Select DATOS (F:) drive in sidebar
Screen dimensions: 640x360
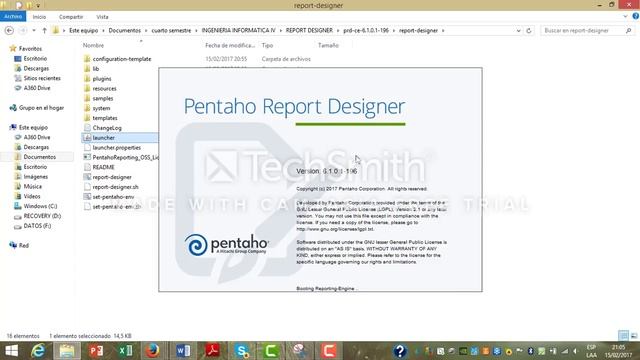37,226
